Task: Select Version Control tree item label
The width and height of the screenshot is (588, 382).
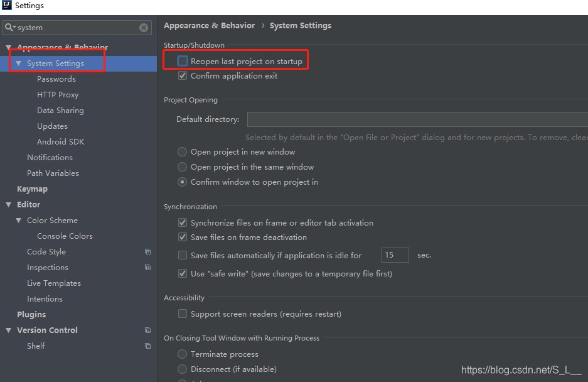Action: pyautogui.click(x=47, y=330)
